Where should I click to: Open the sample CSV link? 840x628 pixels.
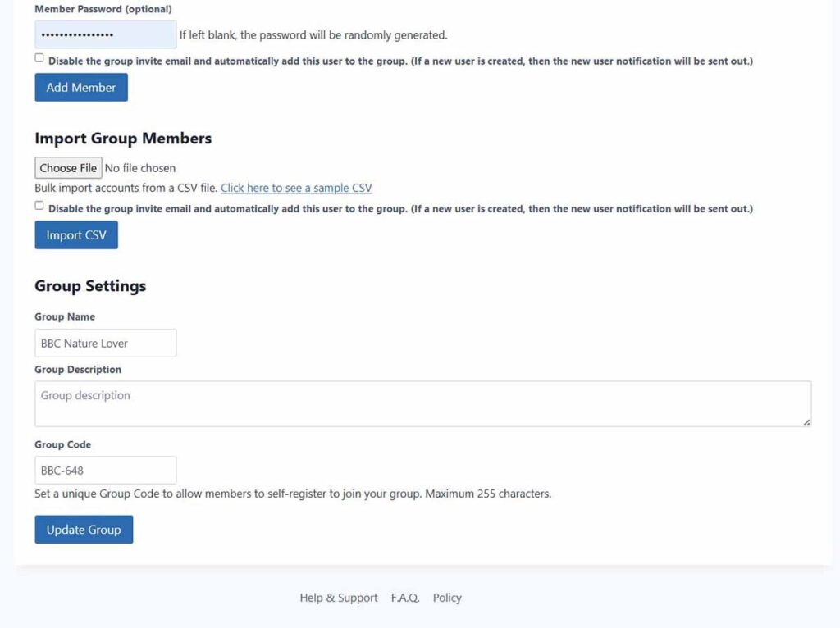click(x=296, y=188)
